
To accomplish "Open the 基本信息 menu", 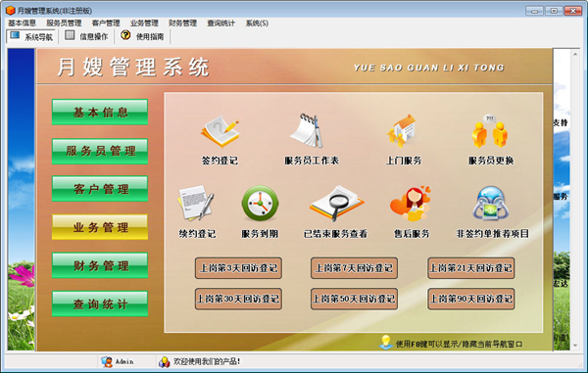I will (23, 23).
